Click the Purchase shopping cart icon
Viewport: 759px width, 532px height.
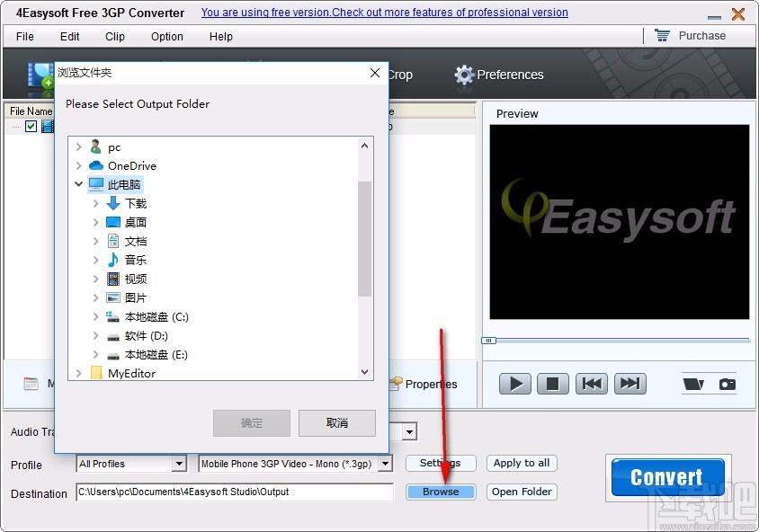(x=662, y=35)
